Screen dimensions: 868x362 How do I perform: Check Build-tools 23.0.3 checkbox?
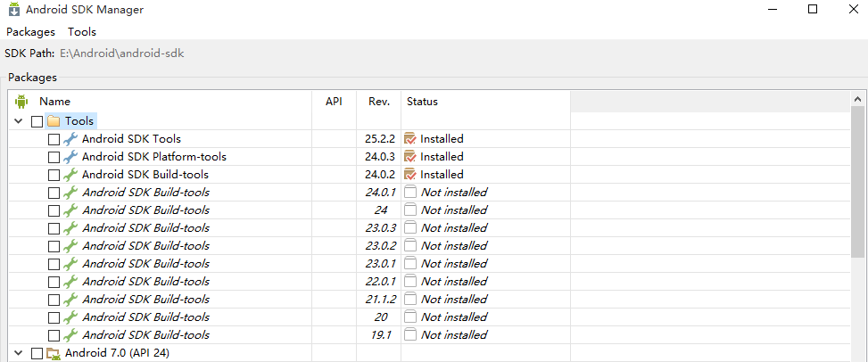coord(54,228)
